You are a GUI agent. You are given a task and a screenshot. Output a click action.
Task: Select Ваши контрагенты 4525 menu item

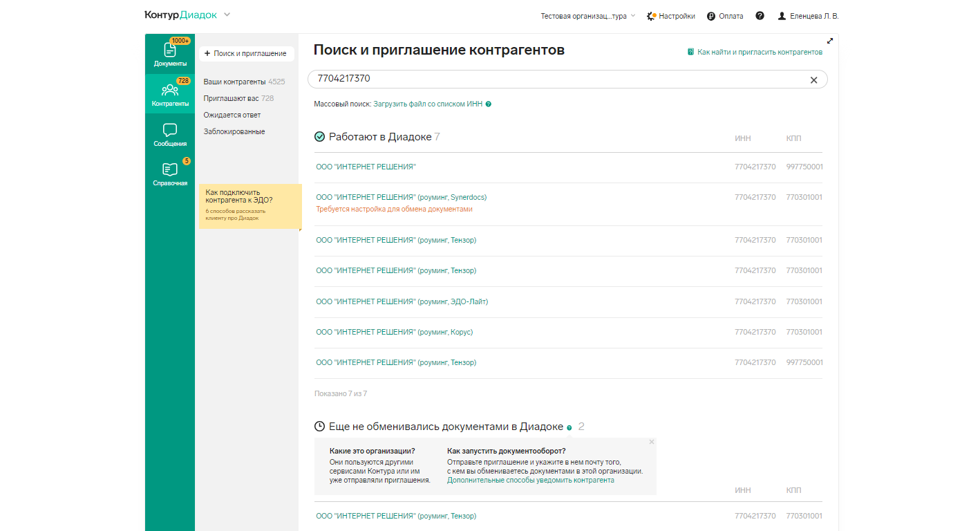click(244, 82)
